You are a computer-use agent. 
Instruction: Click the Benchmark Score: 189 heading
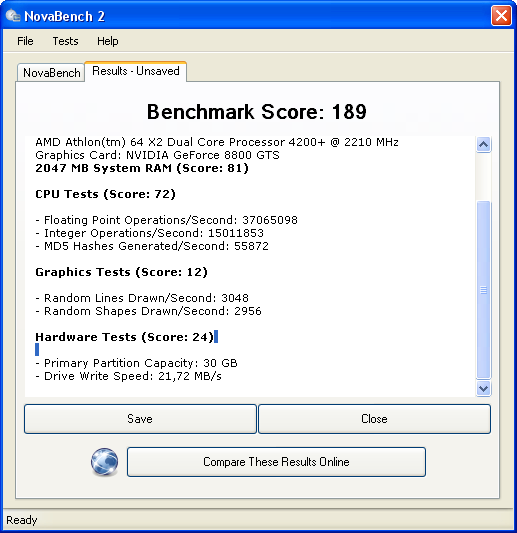coord(257,112)
